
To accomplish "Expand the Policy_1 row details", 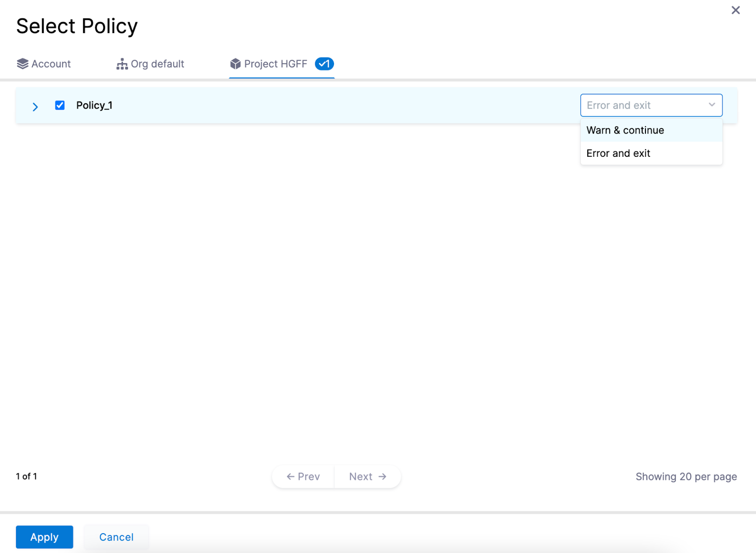I will [x=35, y=107].
